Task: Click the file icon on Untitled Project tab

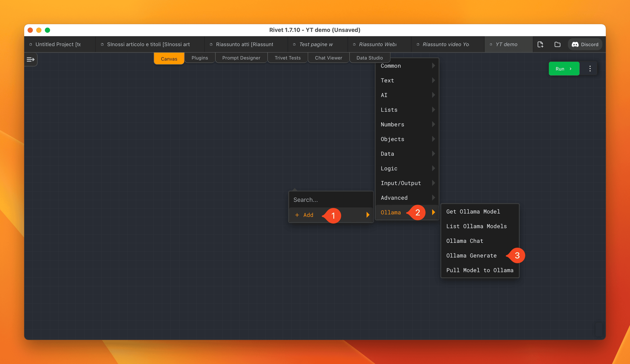Action: (31, 45)
